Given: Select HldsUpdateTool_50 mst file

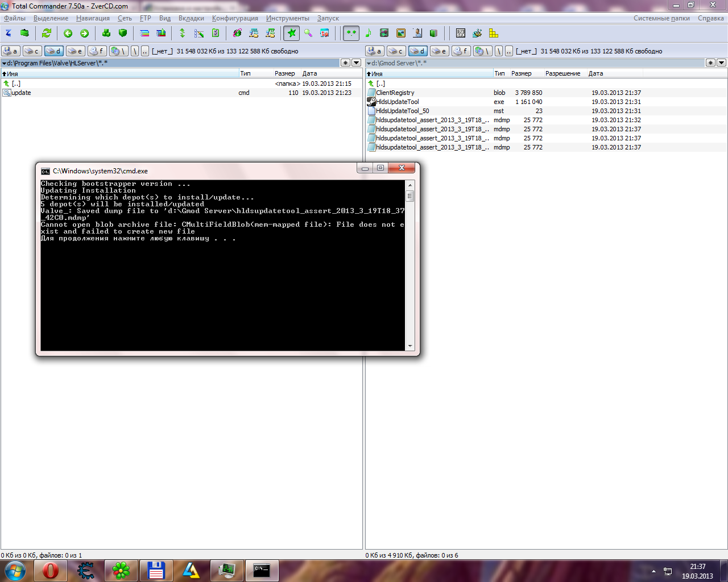Looking at the screenshot, I should 546,111.
